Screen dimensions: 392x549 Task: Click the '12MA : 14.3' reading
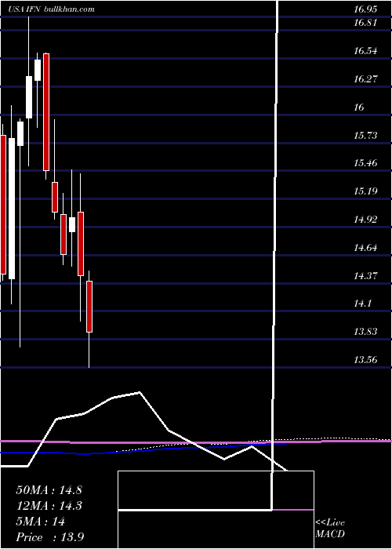pos(49,506)
